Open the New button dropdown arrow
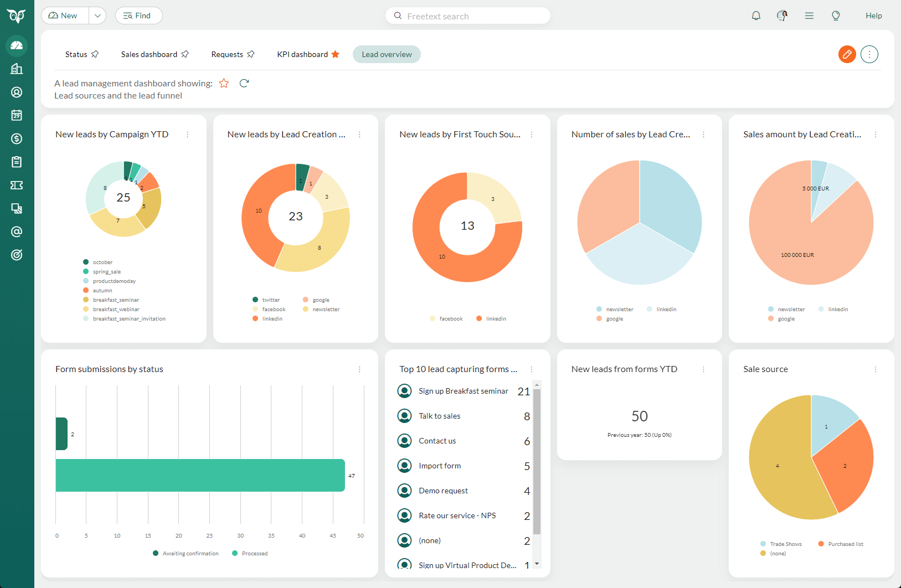 [97, 16]
